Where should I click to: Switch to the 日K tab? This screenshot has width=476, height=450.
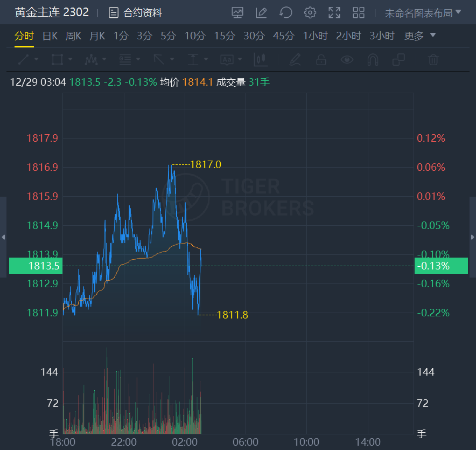tap(50, 36)
